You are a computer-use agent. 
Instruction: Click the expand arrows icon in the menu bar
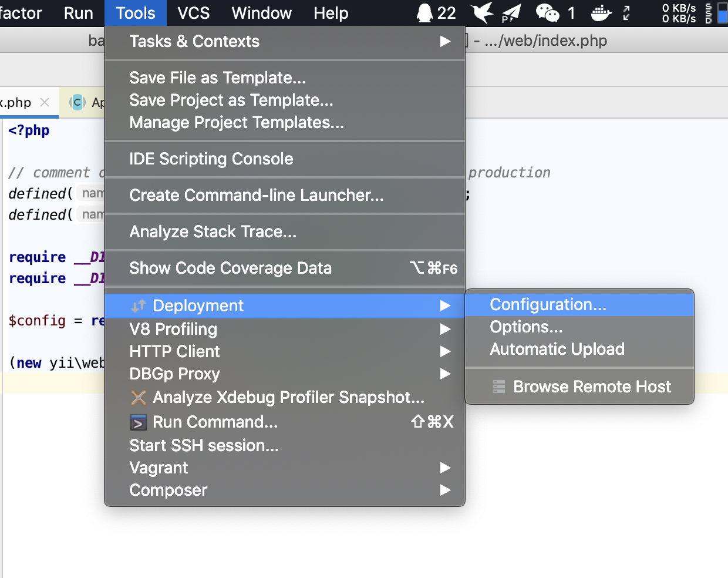click(626, 13)
